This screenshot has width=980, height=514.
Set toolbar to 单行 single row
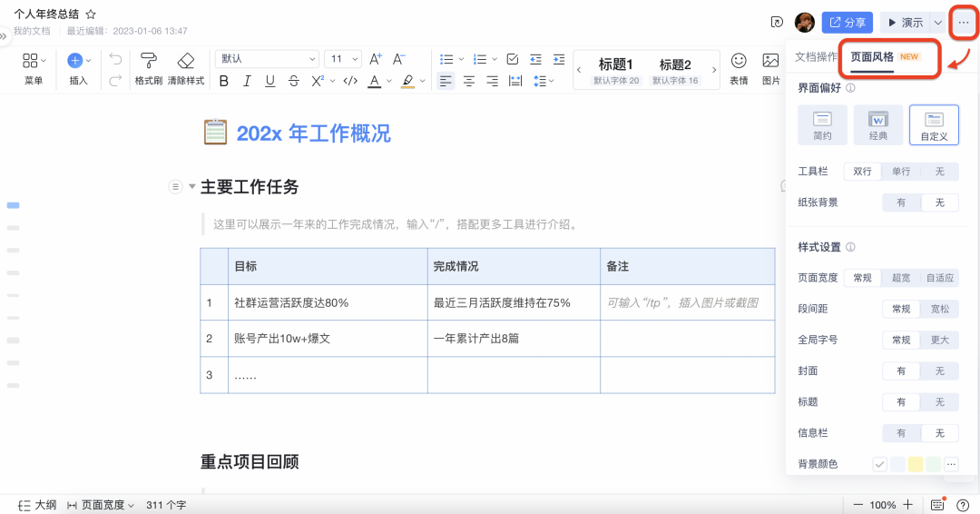pos(901,171)
